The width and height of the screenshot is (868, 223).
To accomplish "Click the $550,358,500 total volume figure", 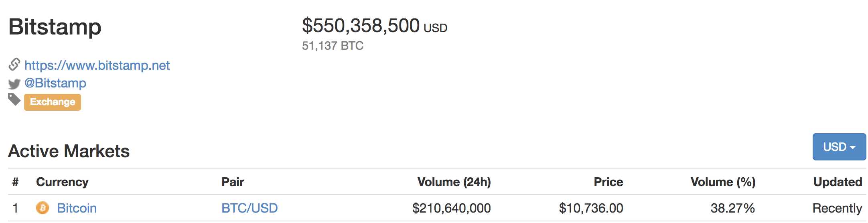I will click(x=361, y=26).
